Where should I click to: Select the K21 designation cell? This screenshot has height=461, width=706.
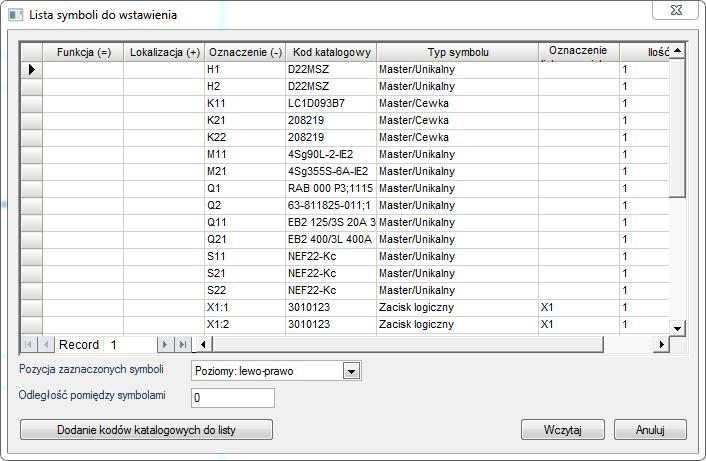click(x=245, y=121)
